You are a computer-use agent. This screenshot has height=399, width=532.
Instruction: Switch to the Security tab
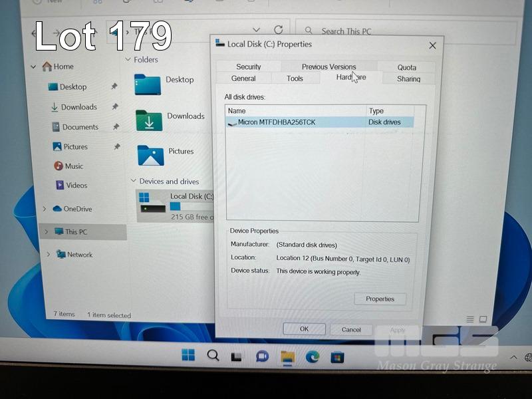click(x=248, y=66)
